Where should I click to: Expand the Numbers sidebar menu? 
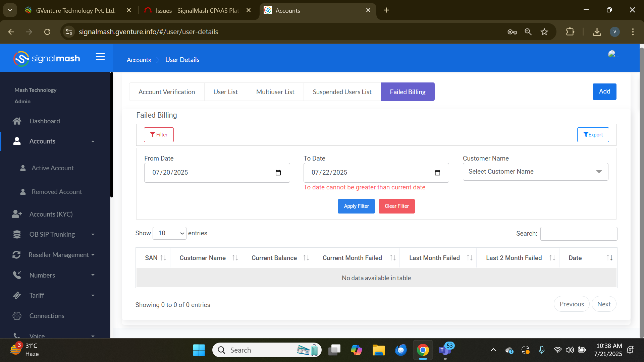click(x=93, y=275)
